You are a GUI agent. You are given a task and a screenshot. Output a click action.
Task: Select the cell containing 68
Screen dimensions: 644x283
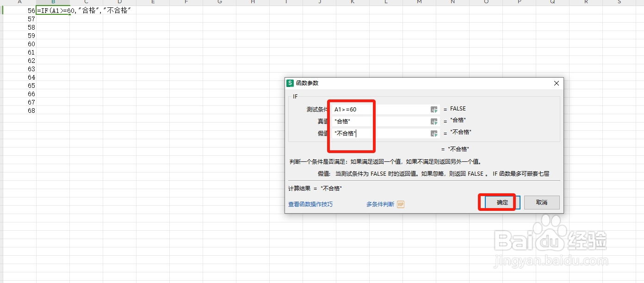click(19, 111)
